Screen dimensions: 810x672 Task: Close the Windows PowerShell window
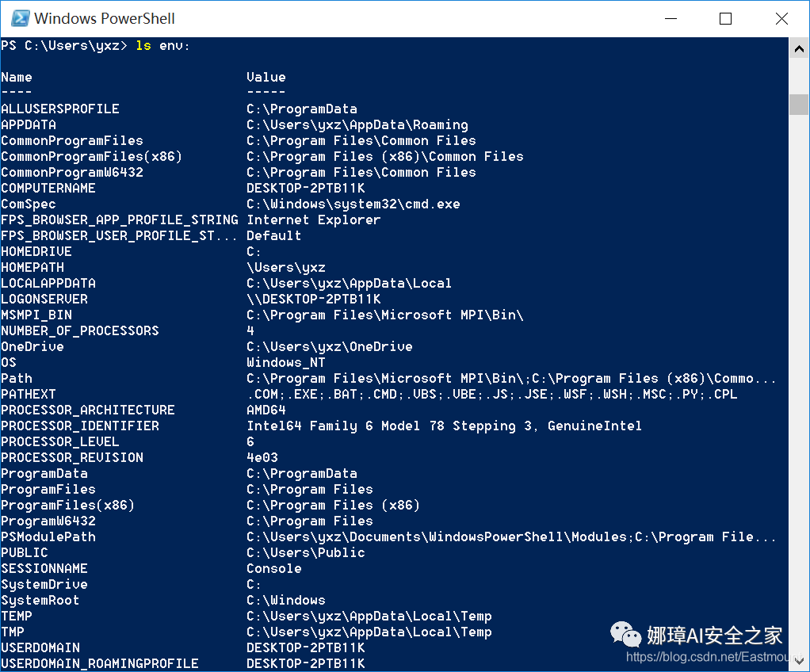click(x=781, y=18)
